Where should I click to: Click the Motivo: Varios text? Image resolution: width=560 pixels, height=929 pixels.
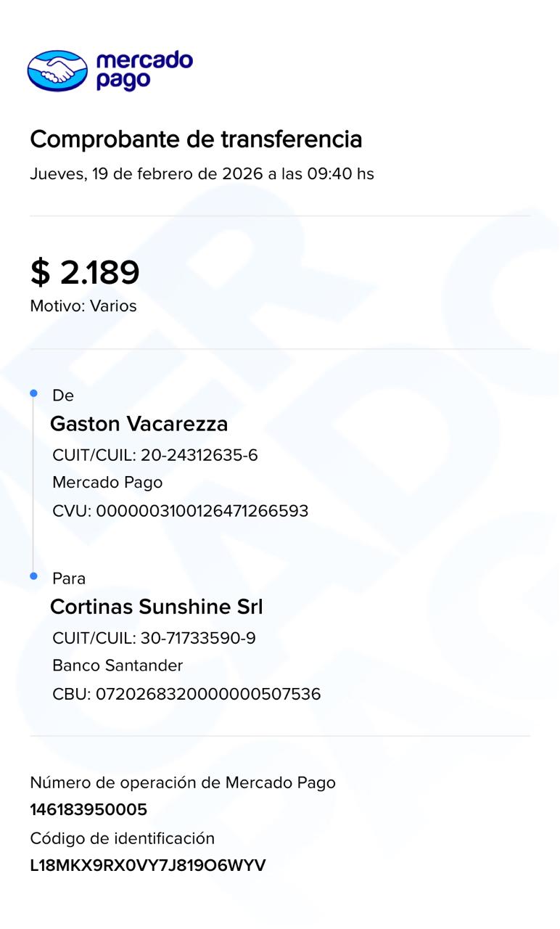tap(83, 306)
